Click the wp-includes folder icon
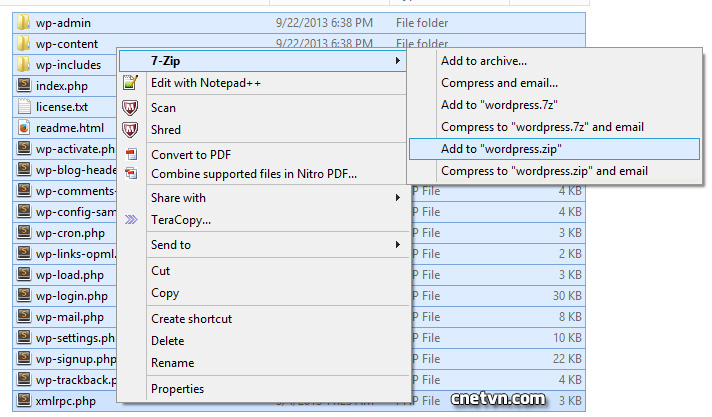 click(x=23, y=65)
